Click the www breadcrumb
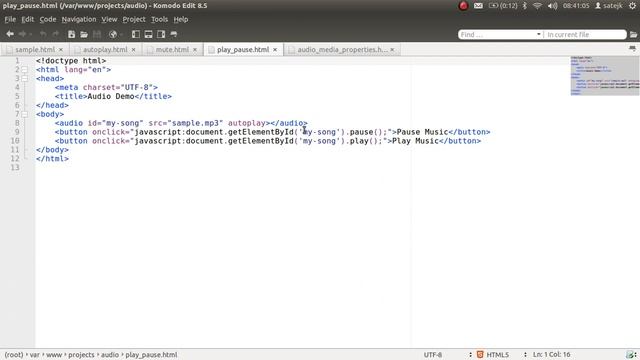640x360 pixels. (54, 355)
